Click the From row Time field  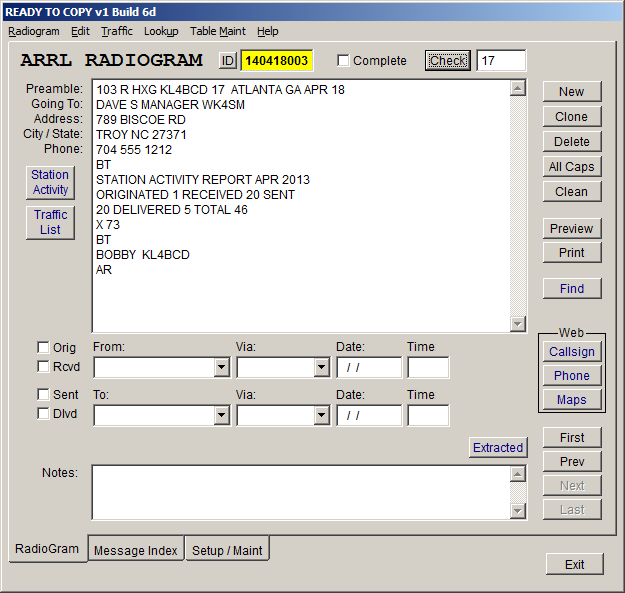[428, 367]
